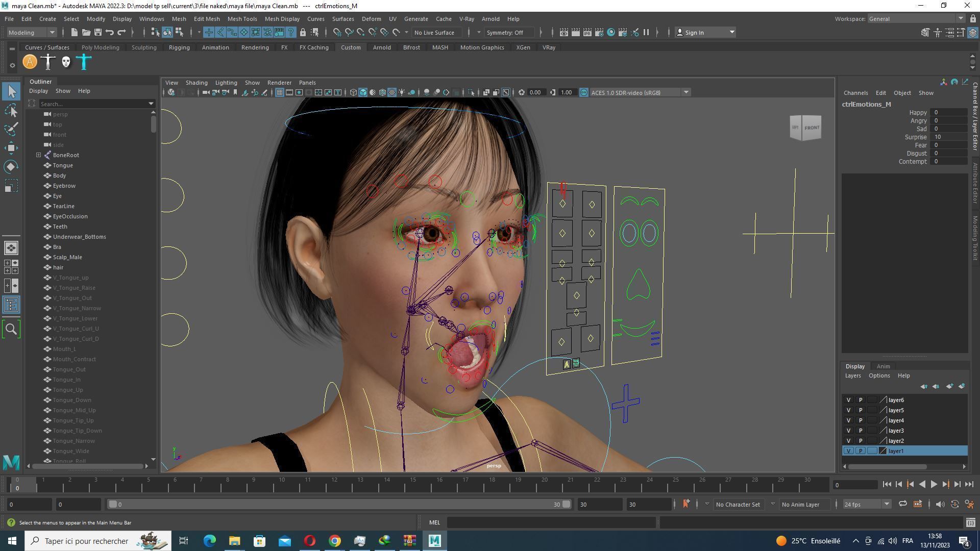Toggle layer4 visibility V box
980x551 pixels.
tap(848, 420)
